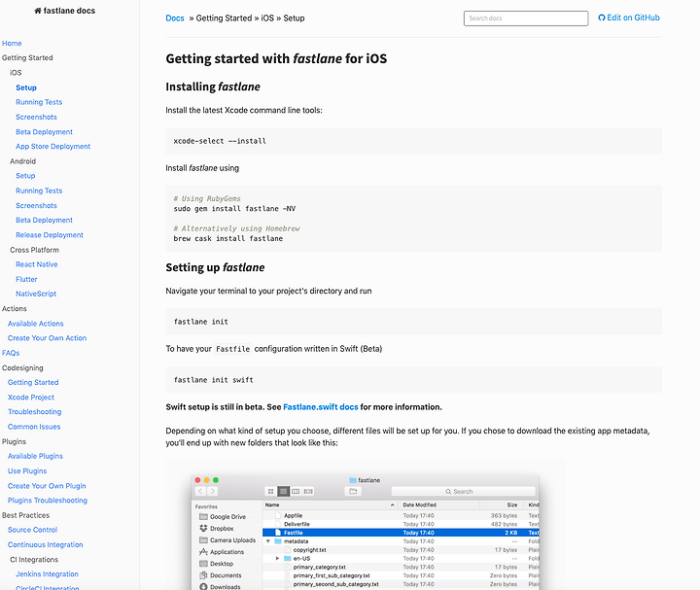Image resolution: width=700 pixels, height=590 pixels.
Task: Sort by Name column header
Action: pos(331,504)
